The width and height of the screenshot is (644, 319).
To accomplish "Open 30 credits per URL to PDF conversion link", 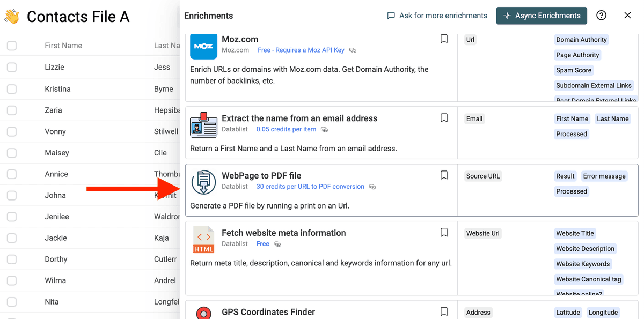I will point(310,187).
